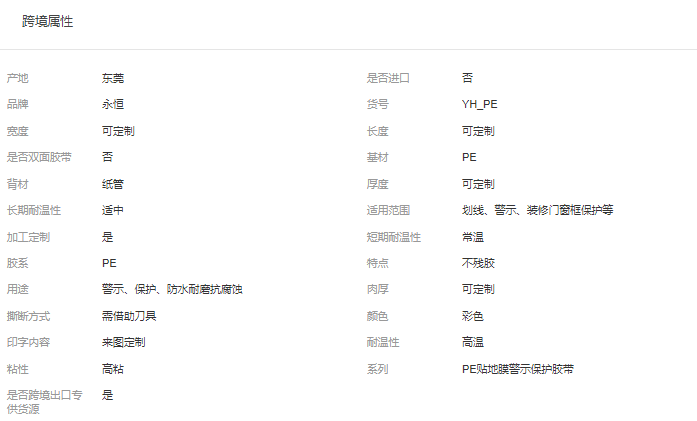Select the feature value 不残胶

pos(478,263)
